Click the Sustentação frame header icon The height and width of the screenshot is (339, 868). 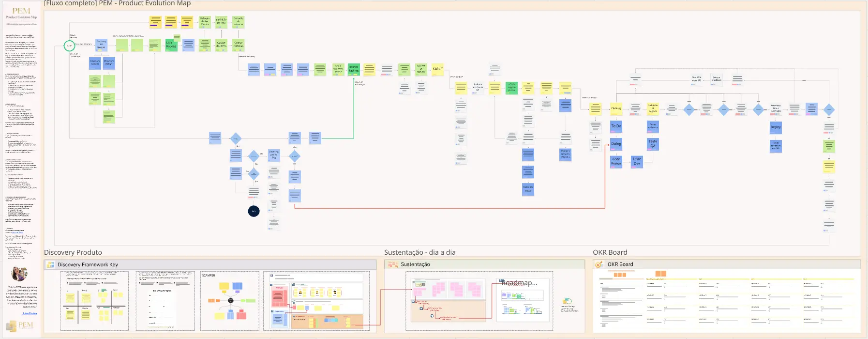[x=393, y=264]
